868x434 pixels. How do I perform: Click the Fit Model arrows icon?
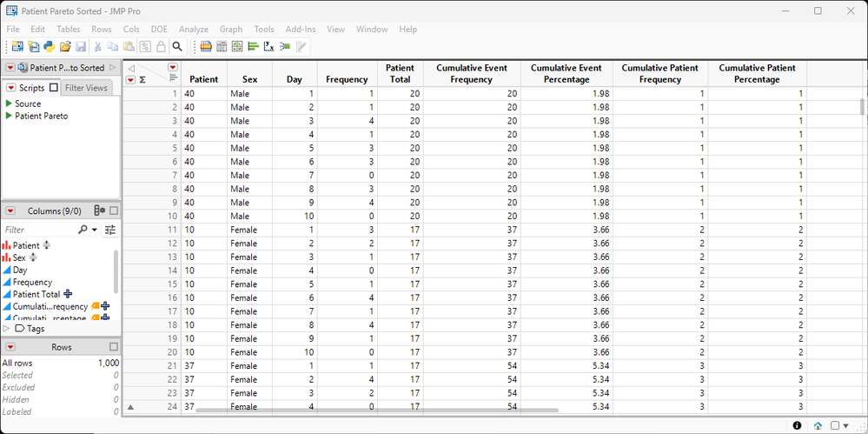285,47
